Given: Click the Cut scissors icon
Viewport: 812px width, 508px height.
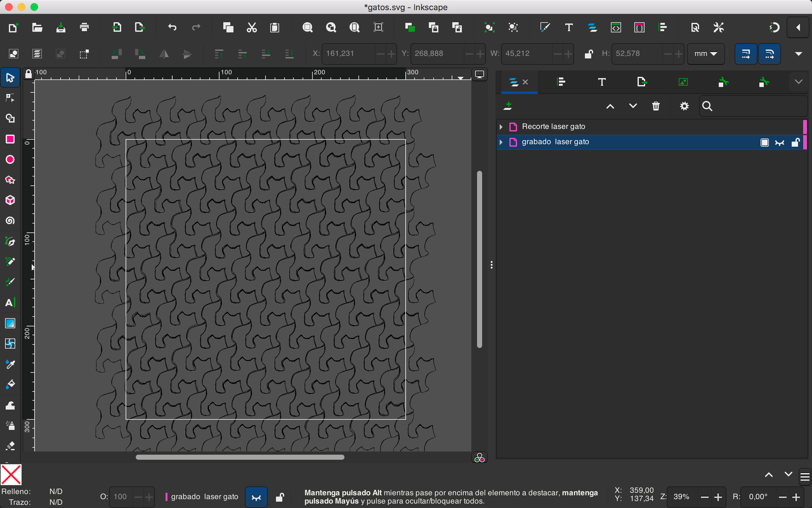Looking at the screenshot, I should pos(252,27).
